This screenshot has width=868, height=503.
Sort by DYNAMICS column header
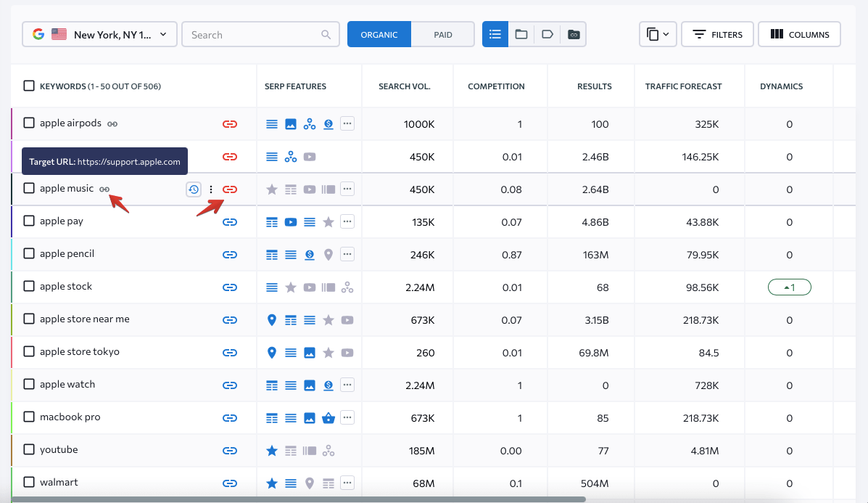781,86
